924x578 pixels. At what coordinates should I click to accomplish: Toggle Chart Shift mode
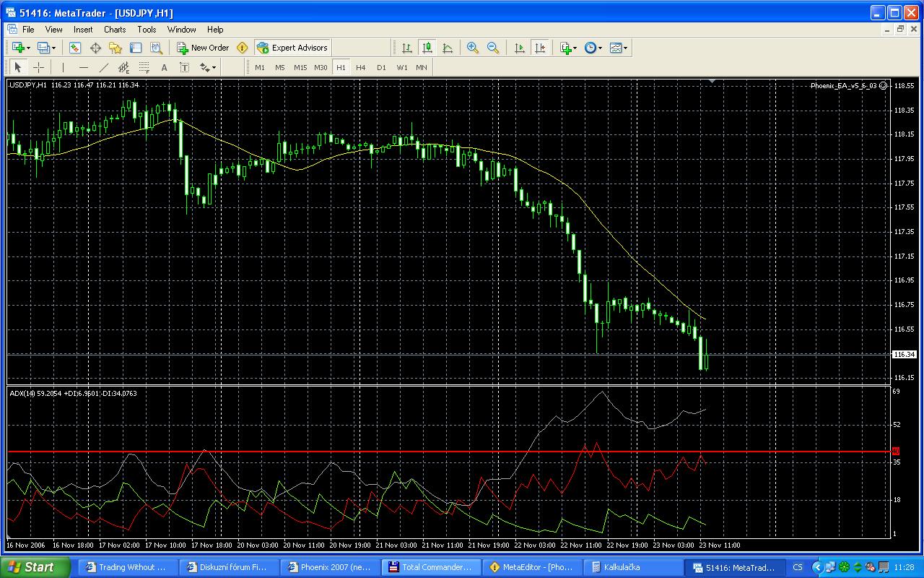[x=539, y=48]
